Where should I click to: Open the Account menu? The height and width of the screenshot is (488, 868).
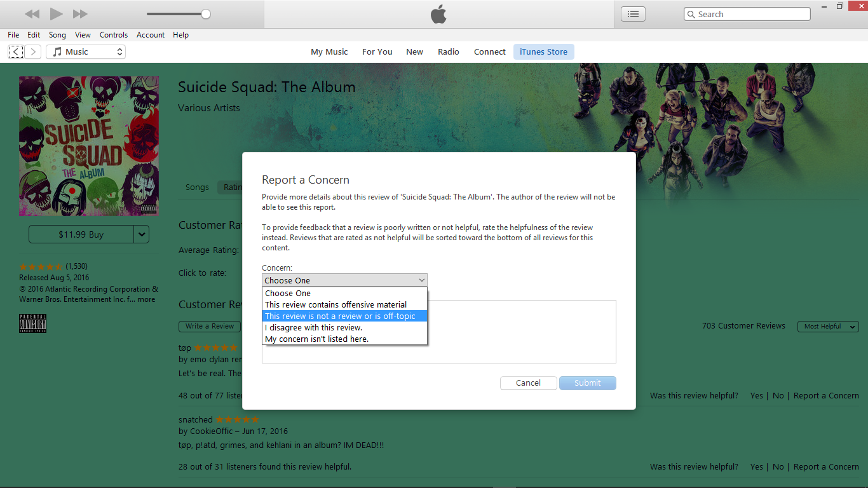click(x=151, y=35)
